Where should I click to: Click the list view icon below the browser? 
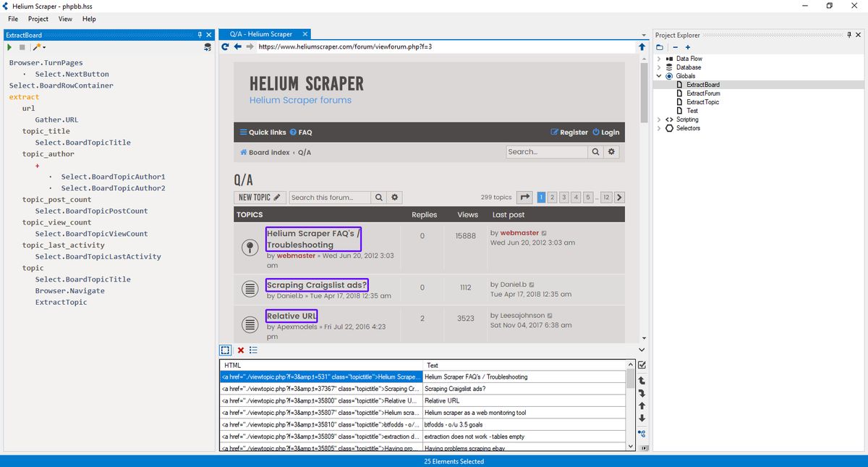click(253, 350)
